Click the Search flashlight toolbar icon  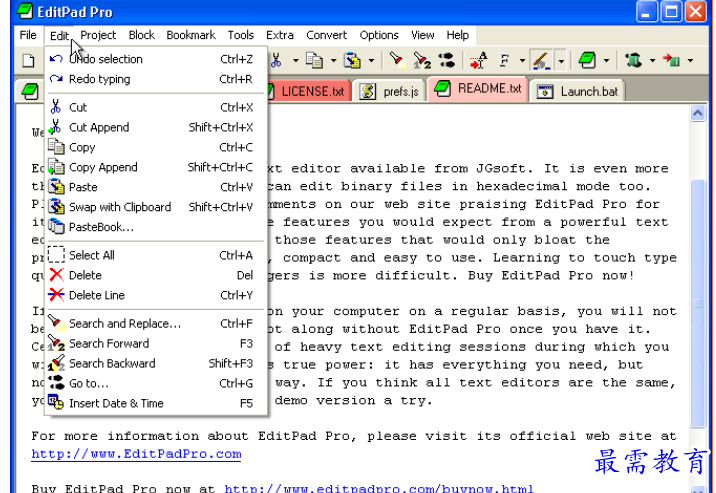[397, 60]
